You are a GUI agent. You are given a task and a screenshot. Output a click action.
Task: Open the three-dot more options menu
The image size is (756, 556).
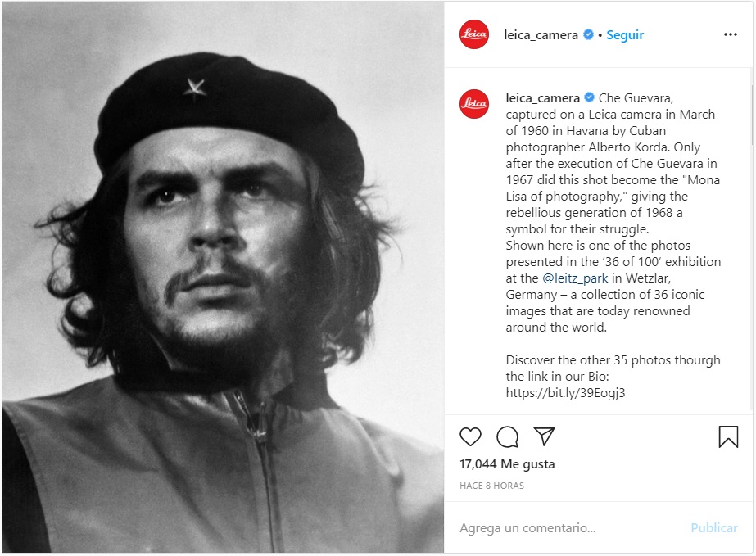coord(731,35)
